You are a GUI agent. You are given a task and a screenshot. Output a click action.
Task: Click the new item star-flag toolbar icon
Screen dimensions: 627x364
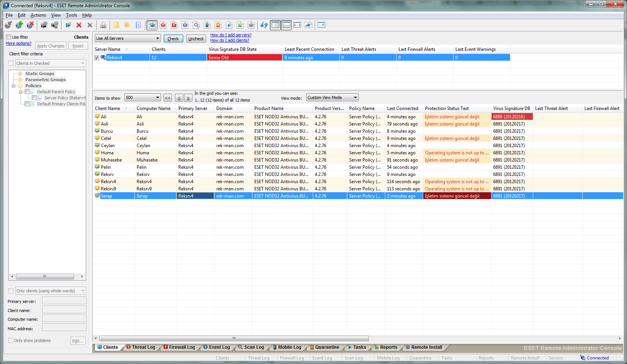tap(68, 25)
